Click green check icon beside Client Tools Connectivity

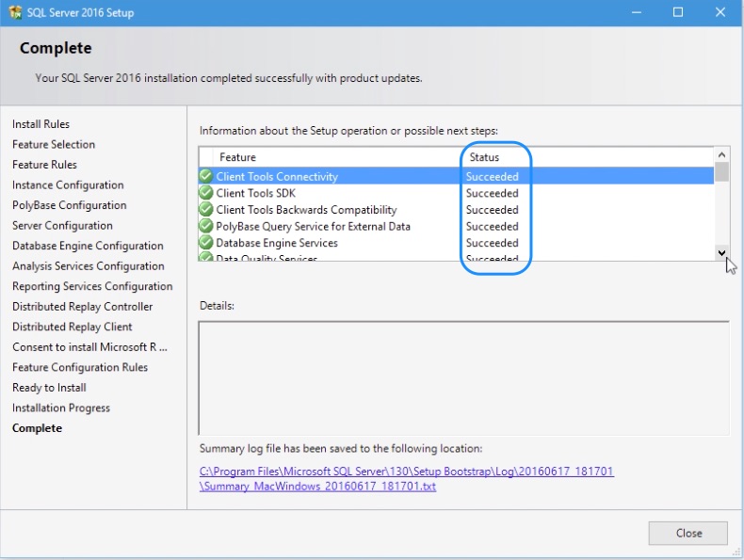[x=206, y=176]
